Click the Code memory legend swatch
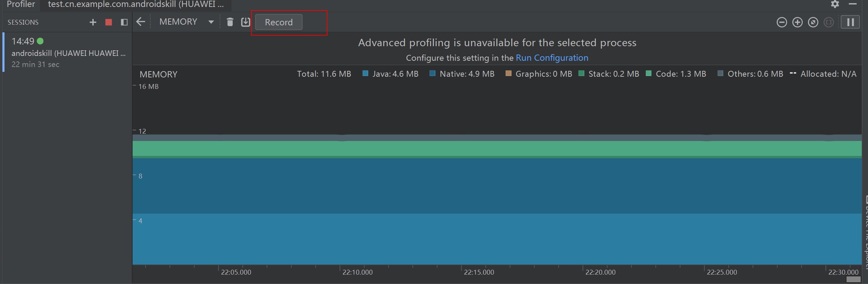The image size is (868, 284). (x=648, y=73)
